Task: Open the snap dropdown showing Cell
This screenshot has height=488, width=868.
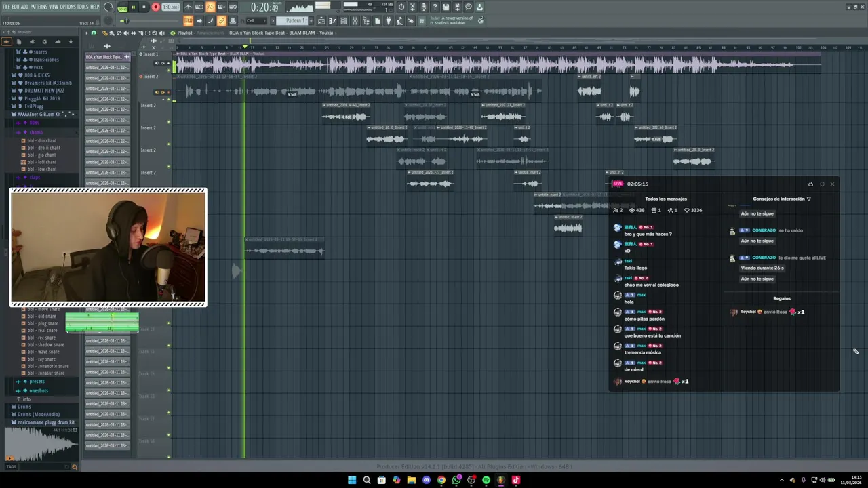Action: pyautogui.click(x=256, y=21)
